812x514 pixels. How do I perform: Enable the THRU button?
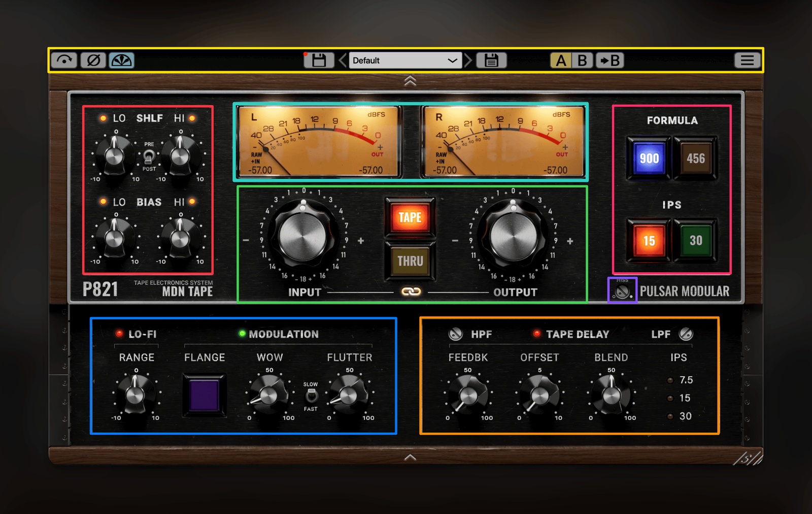410,261
